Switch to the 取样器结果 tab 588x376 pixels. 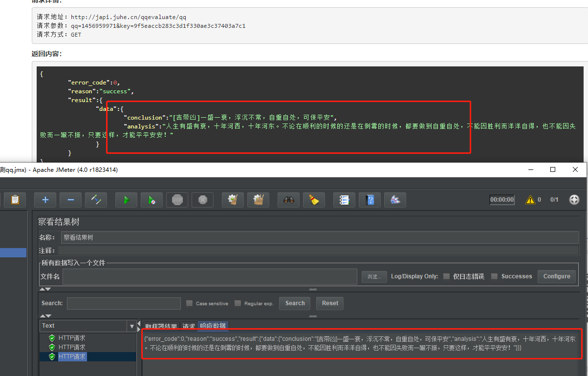pyautogui.click(x=161, y=326)
